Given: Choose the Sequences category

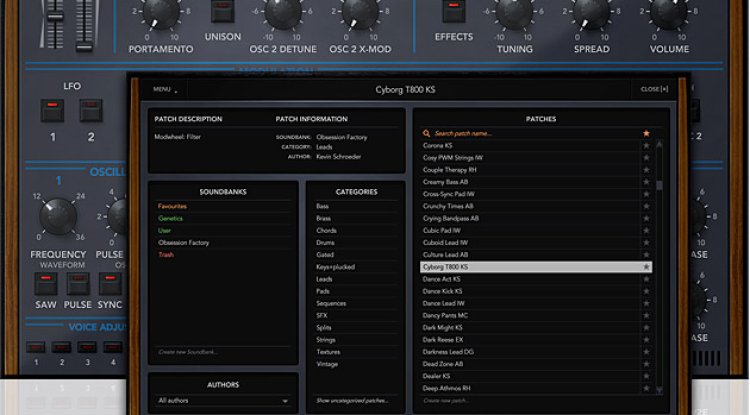Looking at the screenshot, I should point(331,304).
